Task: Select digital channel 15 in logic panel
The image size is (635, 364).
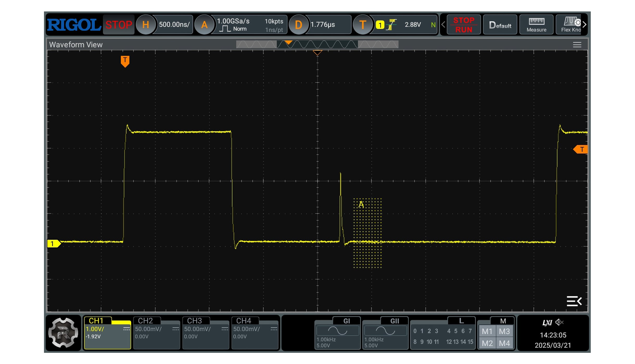Action: click(470, 342)
